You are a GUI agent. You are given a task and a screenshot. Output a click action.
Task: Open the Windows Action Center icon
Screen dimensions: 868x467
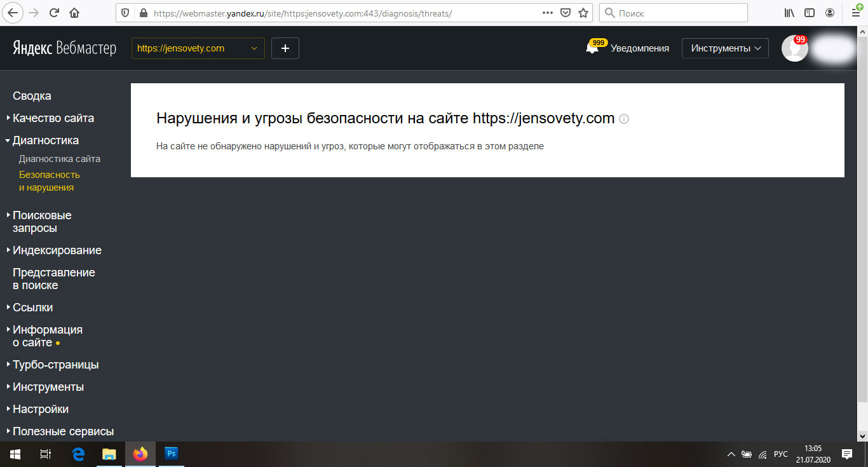(847, 454)
